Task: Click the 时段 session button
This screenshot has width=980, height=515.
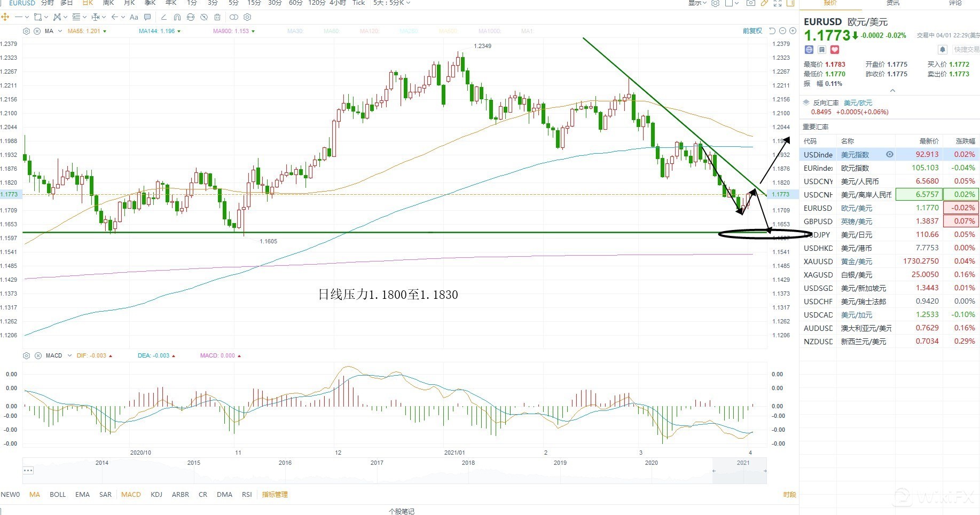Action: (x=789, y=495)
